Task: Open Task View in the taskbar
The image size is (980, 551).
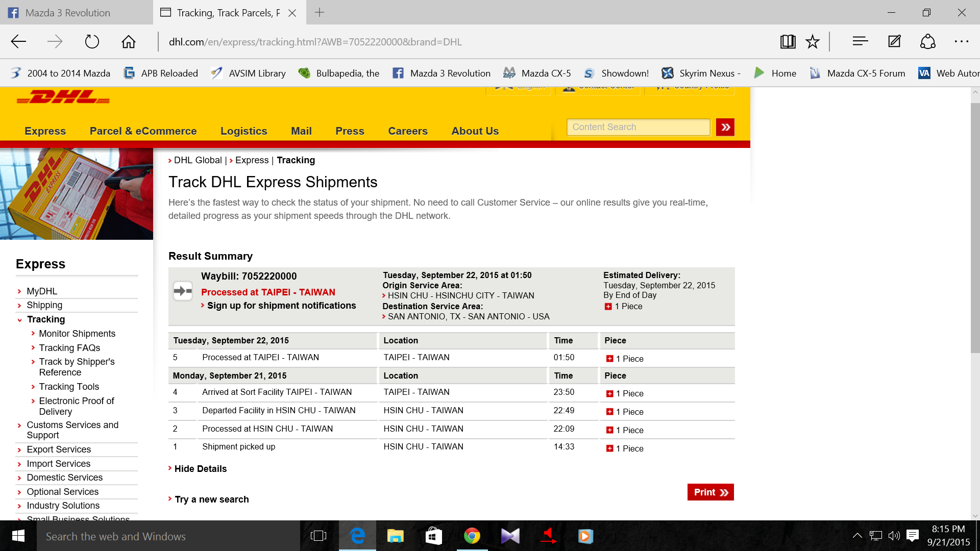Action: pyautogui.click(x=318, y=536)
